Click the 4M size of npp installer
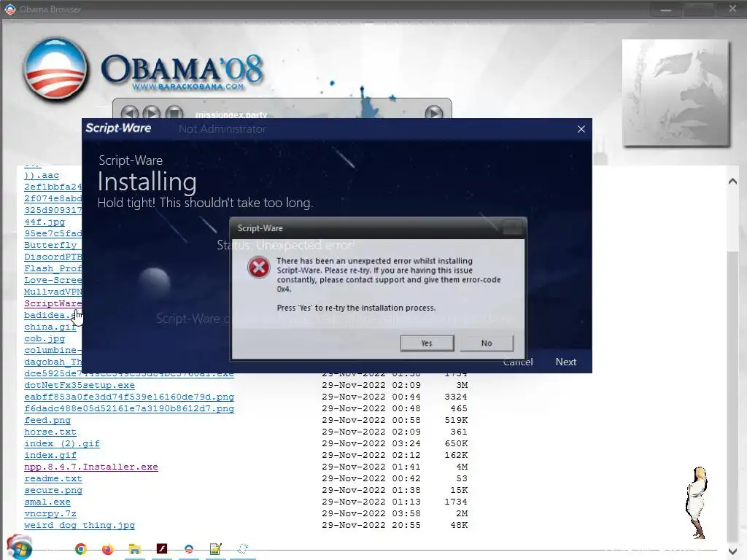This screenshot has height=560, width=747. point(462,467)
